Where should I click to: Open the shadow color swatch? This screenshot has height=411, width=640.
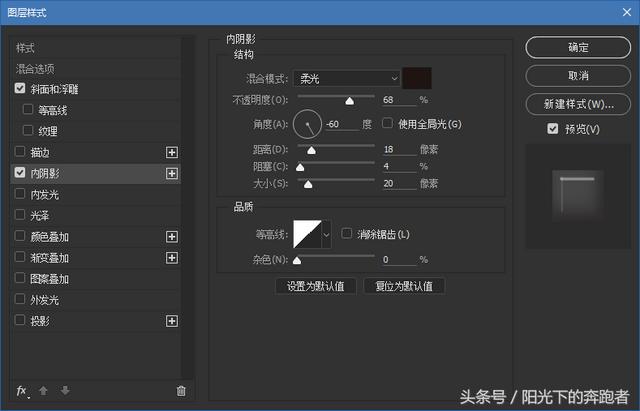click(x=417, y=78)
